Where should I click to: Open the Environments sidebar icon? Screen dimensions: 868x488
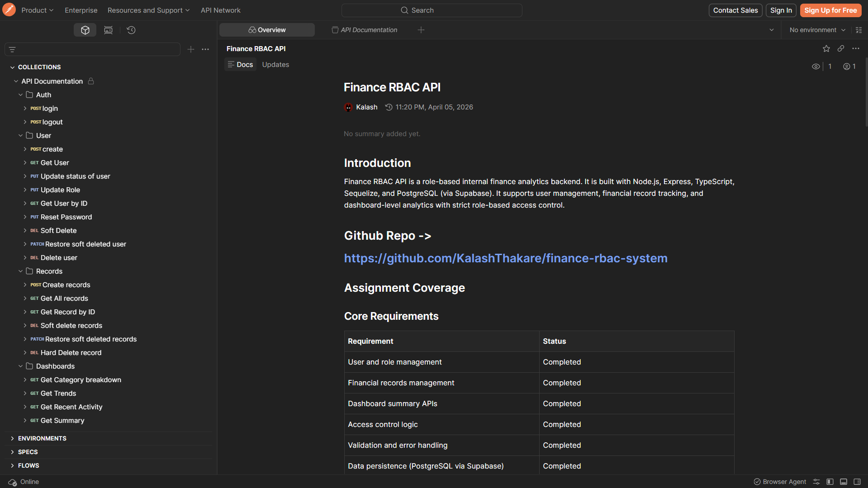tap(108, 30)
